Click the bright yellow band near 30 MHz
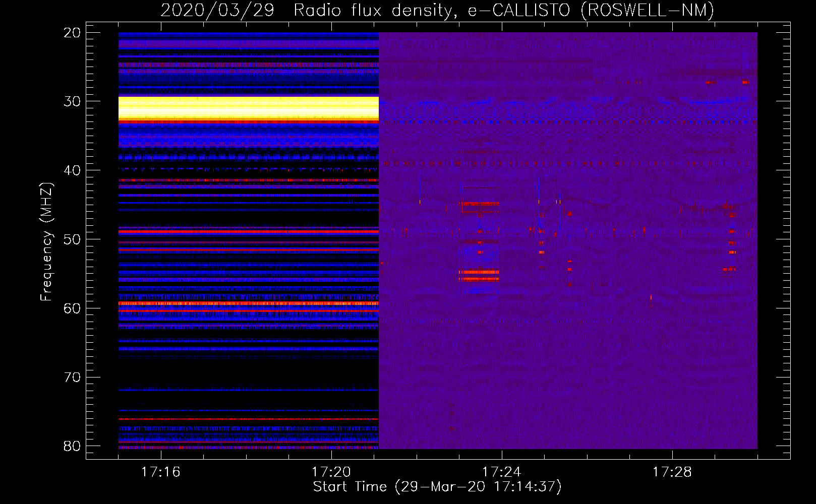The width and height of the screenshot is (816, 504). (x=249, y=109)
